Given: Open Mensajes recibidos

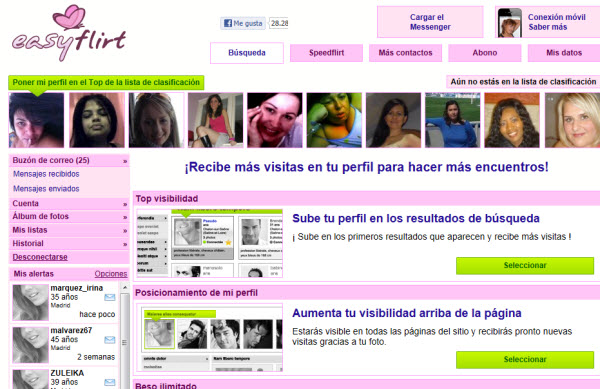Looking at the screenshot, I should [x=46, y=174].
